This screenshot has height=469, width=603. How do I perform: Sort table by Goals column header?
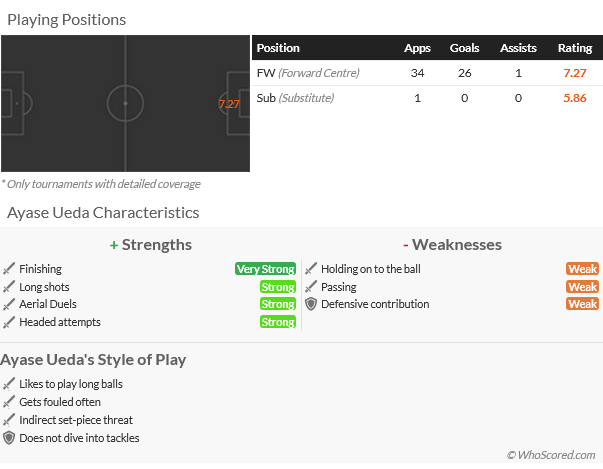[464, 48]
